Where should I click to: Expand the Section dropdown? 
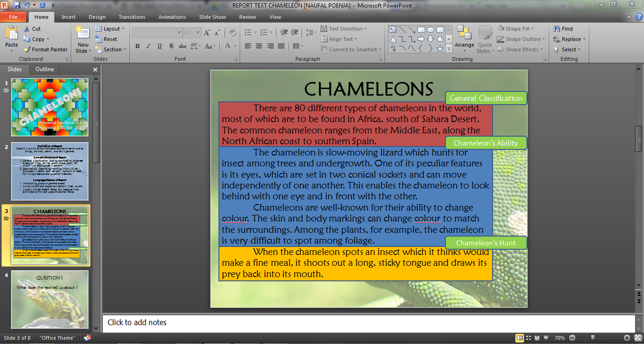(111, 49)
